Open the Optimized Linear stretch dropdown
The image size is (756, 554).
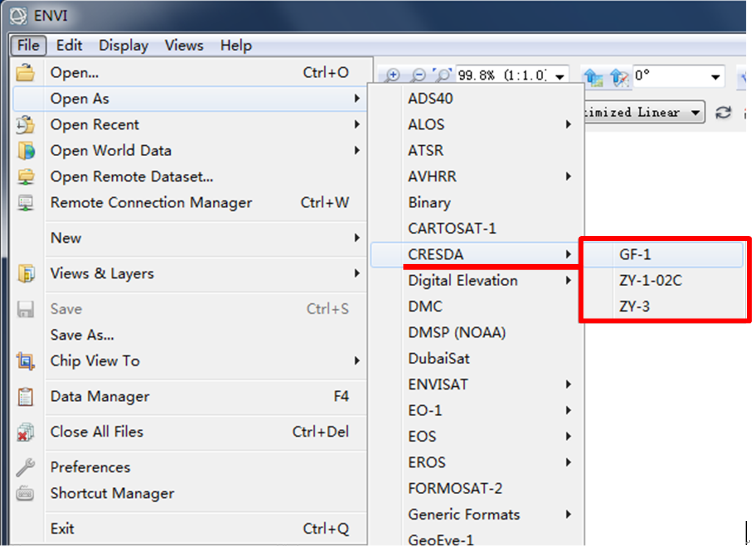point(694,113)
